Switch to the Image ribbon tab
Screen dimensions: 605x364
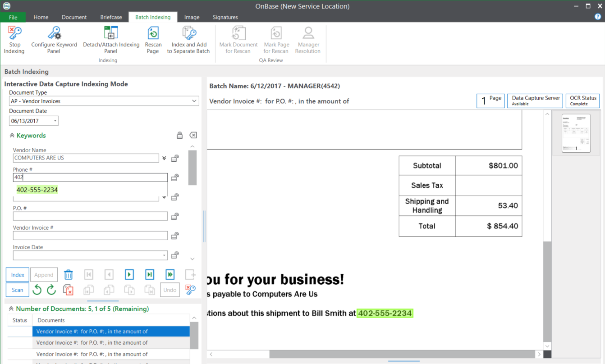[x=192, y=17]
